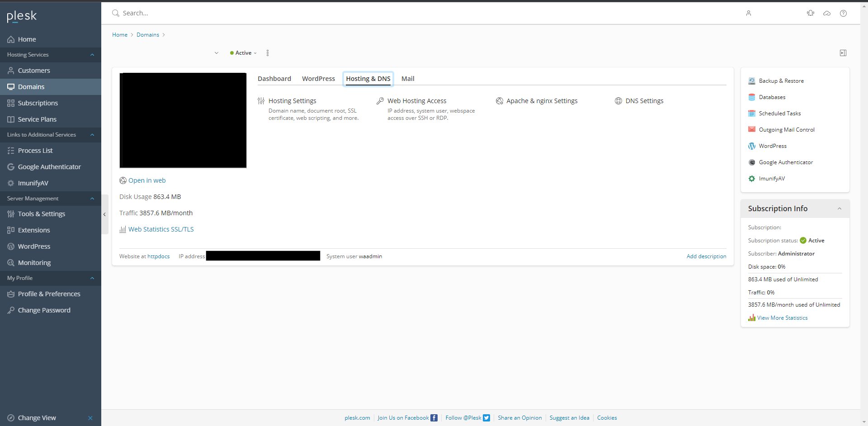Collapse the Hosting Services sidebar section
This screenshot has height=426, width=868.
pyautogui.click(x=92, y=55)
